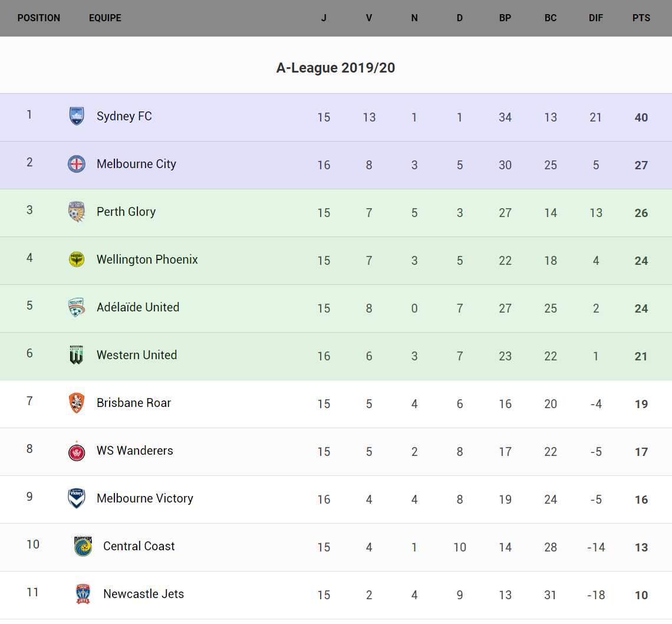Viewport: 672px width, 624px height.
Task: Click the A-League 2019/20 title
Action: tap(335, 68)
